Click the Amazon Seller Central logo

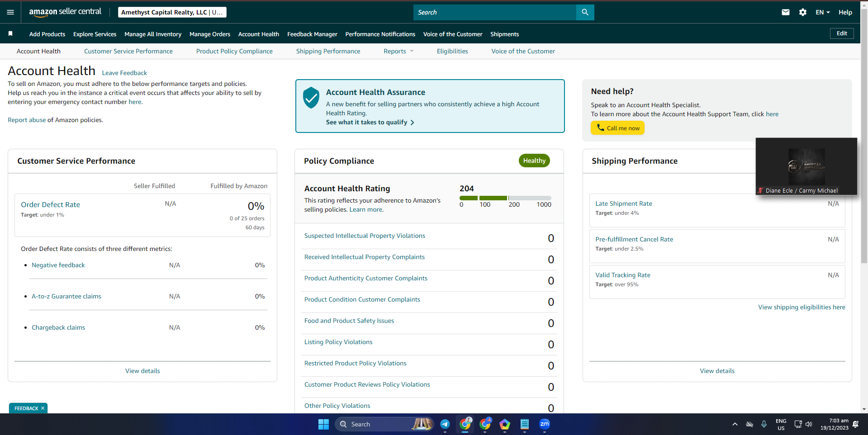(x=65, y=12)
